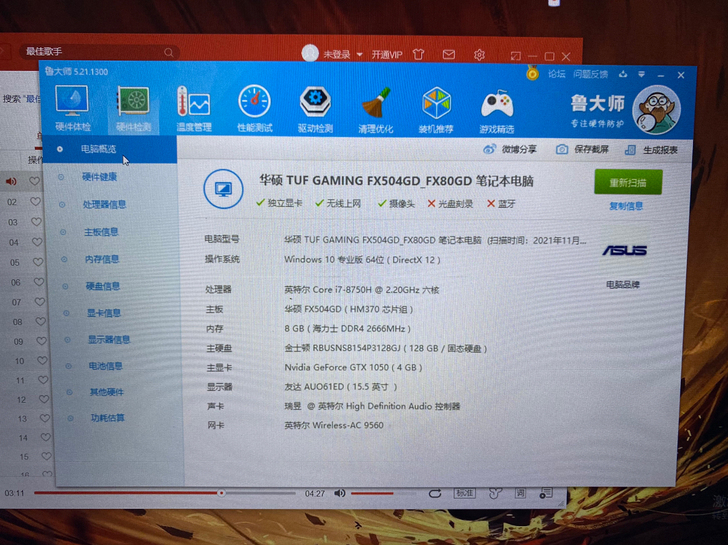This screenshot has height=545, width=728.
Task: Click the Nvidia GeForce GTX 1050 entry
Action: coord(353,367)
